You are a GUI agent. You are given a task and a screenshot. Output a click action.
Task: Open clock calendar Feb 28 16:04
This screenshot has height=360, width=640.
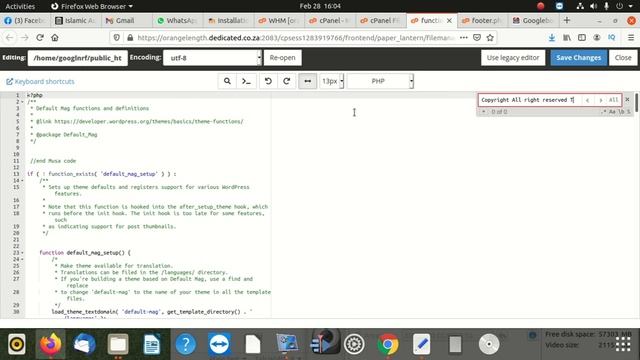(x=320, y=6)
